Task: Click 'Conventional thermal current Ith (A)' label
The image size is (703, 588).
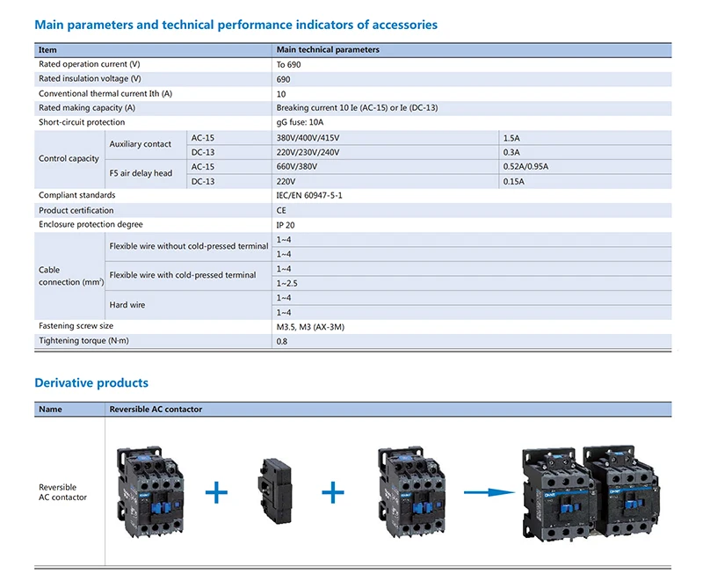Action: point(105,93)
